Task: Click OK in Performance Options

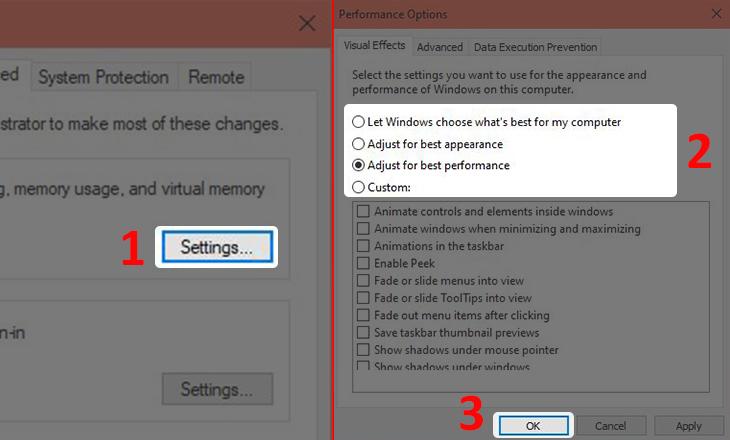Action: pyautogui.click(x=533, y=426)
